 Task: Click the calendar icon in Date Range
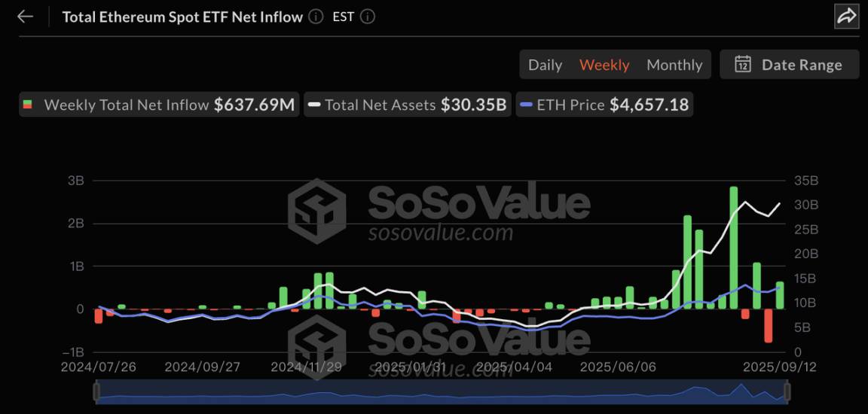tap(743, 65)
